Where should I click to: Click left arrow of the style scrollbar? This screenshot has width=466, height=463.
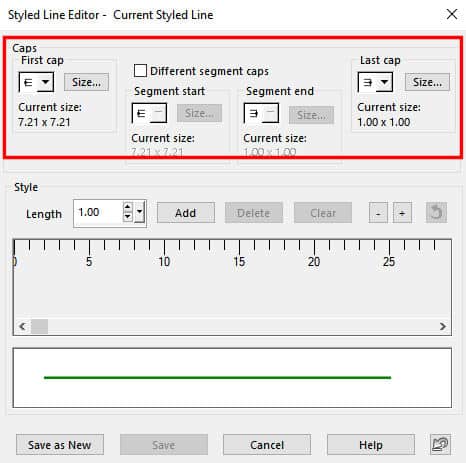coord(22,326)
